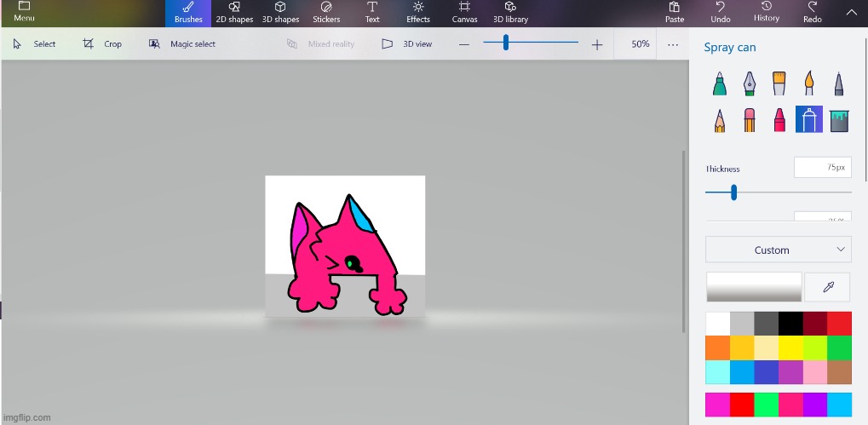Switch to the Brushes tab
Screen dimensions: 868x425
point(188,14)
